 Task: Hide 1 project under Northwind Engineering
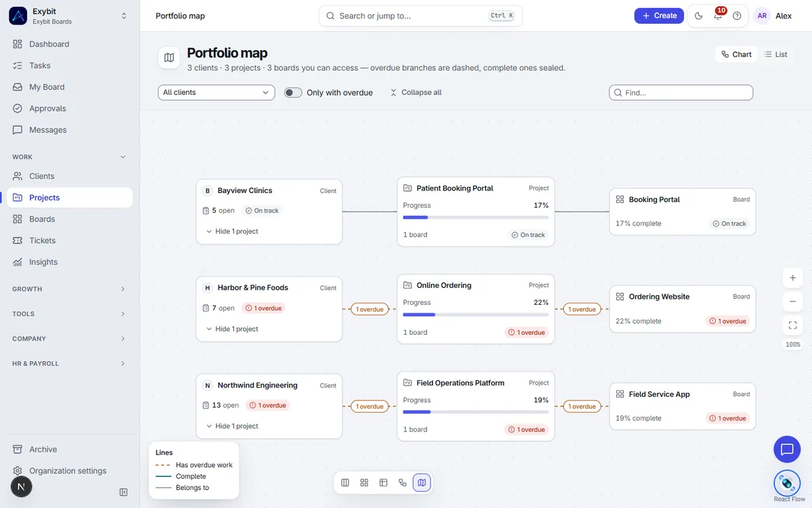[232, 426]
